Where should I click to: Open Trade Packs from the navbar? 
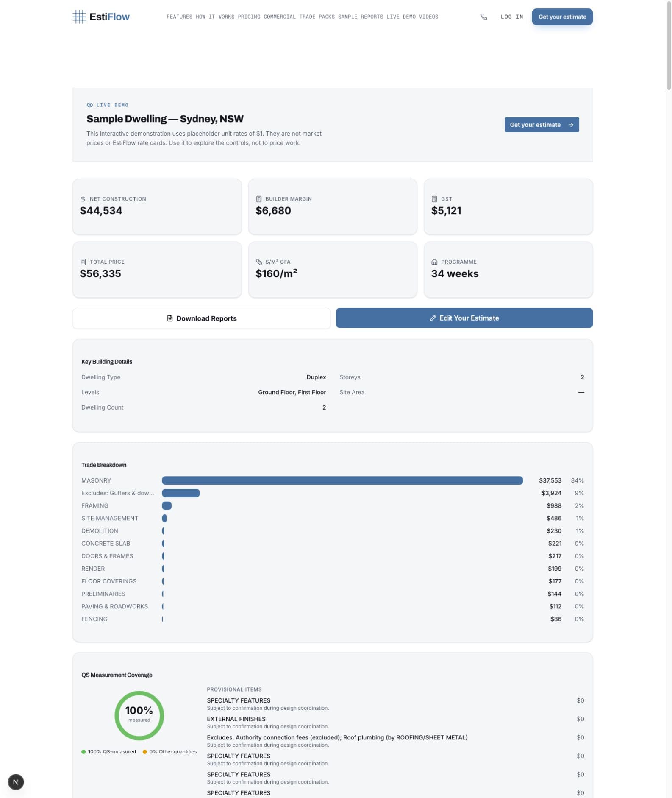pyautogui.click(x=317, y=17)
